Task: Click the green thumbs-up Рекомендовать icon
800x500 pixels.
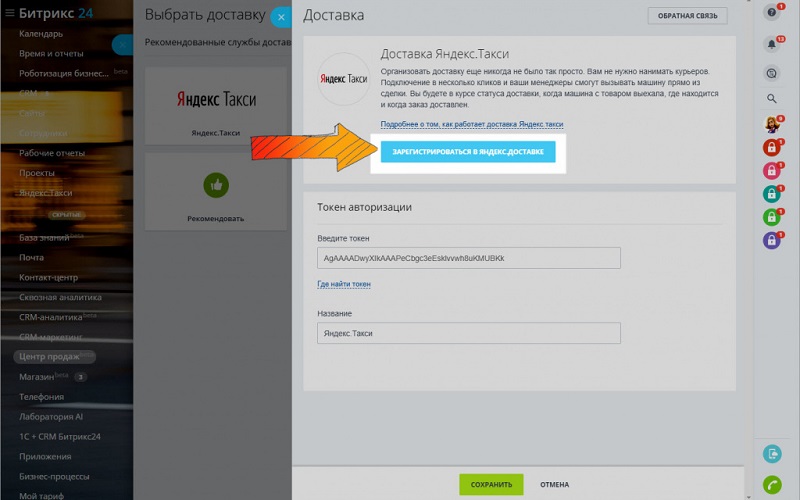Action: coord(216,185)
